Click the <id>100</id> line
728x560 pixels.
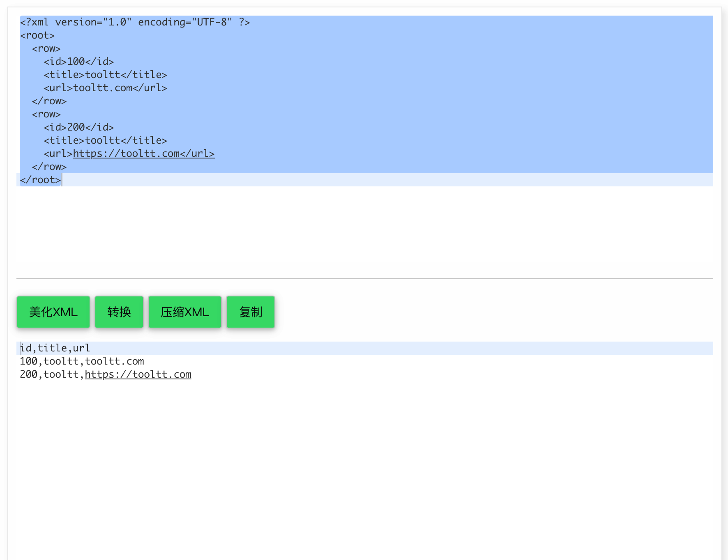(79, 62)
